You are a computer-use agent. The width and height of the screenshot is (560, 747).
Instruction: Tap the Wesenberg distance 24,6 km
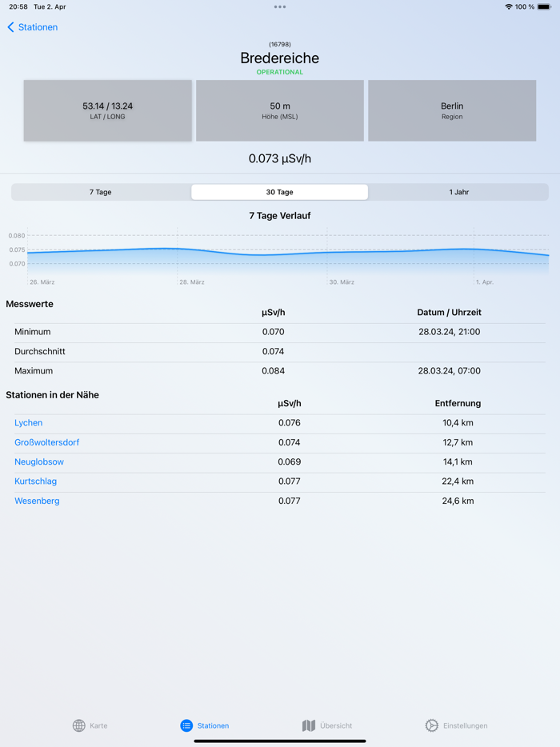[x=458, y=501]
